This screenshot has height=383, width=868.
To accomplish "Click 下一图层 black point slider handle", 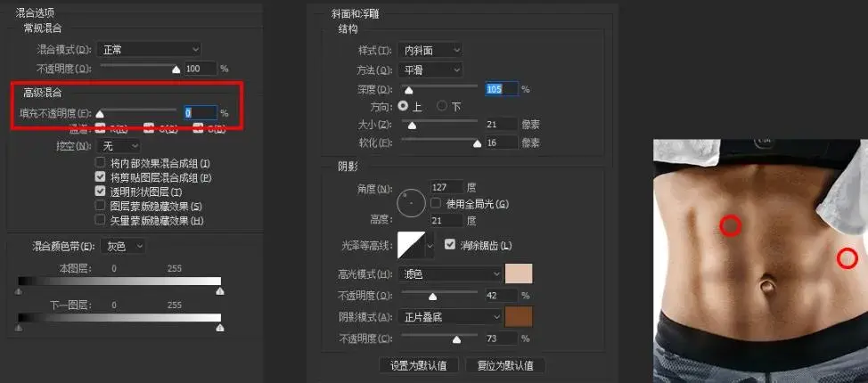I will click(19, 328).
